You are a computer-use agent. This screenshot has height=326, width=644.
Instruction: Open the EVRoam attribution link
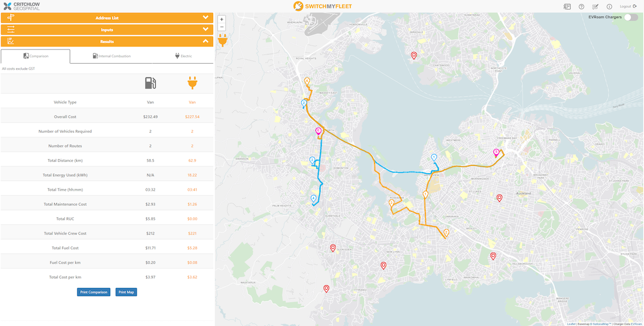coord(637,324)
